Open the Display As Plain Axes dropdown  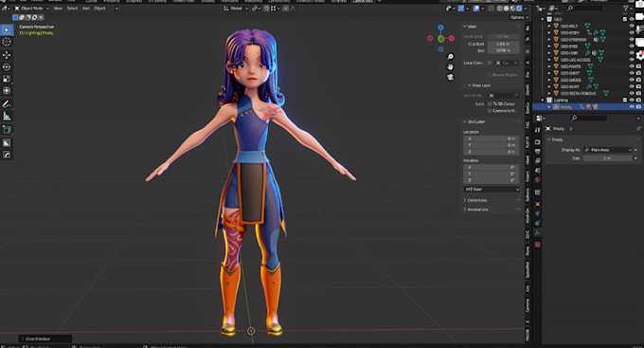[x=608, y=150]
